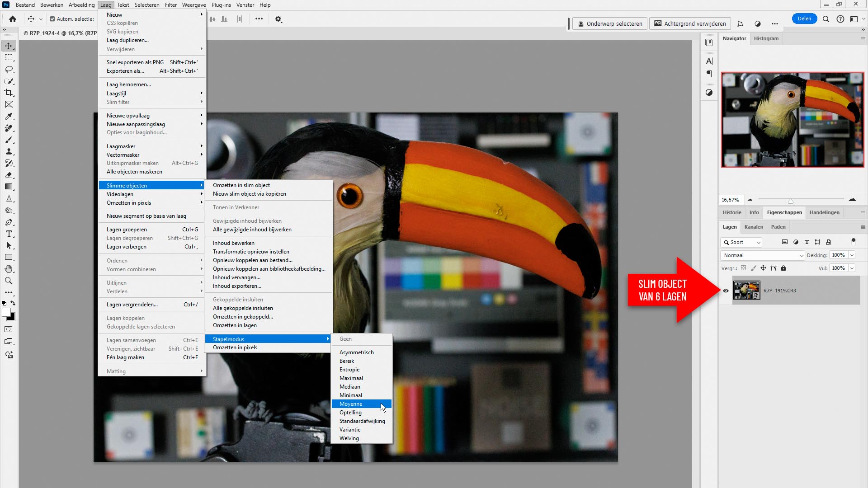Click the Navigator zoom slider handle

[790, 201]
